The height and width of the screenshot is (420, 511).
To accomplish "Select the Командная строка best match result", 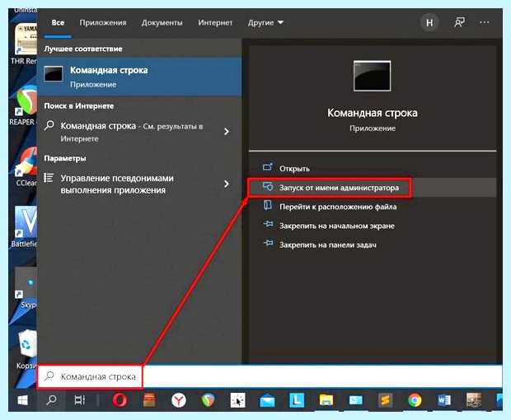I will (x=139, y=77).
